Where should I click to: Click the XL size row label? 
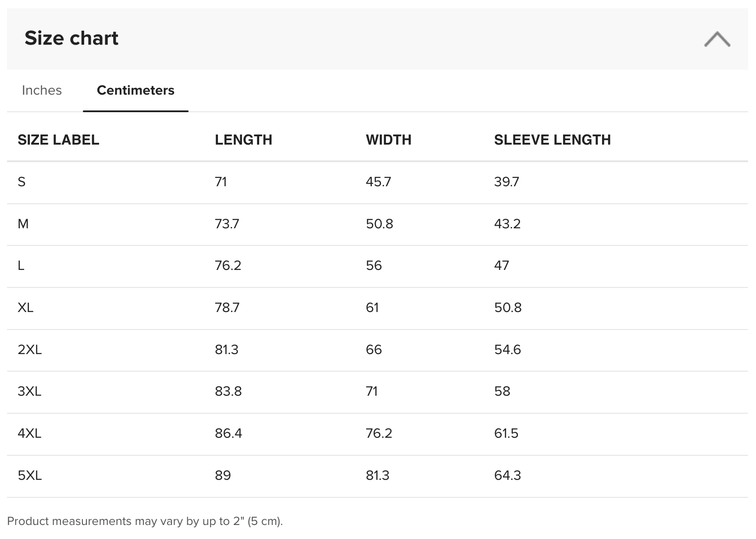tap(25, 308)
